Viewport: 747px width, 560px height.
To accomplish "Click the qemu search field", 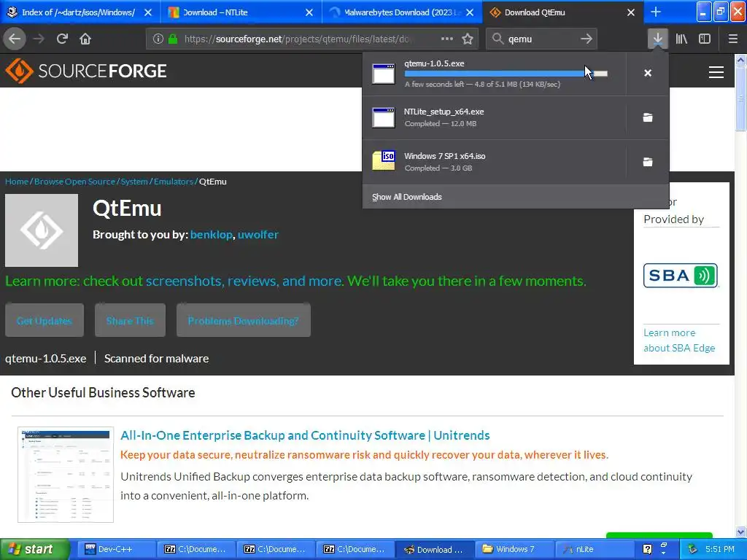I will (x=541, y=39).
